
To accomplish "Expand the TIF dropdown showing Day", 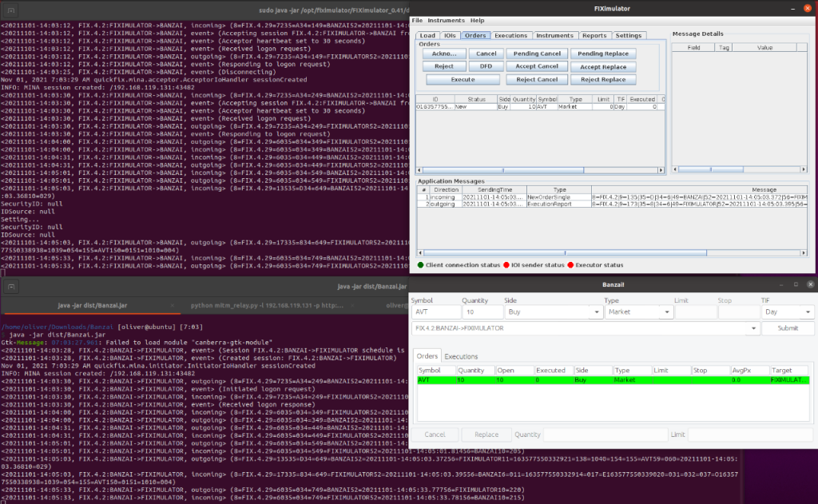I will (x=788, y=312).
